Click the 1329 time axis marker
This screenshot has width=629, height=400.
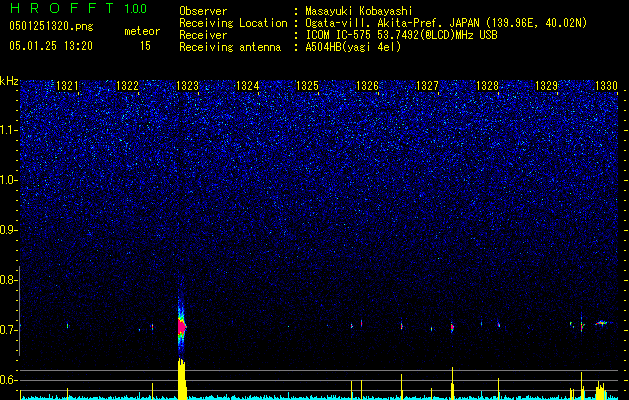pos(547,86)
